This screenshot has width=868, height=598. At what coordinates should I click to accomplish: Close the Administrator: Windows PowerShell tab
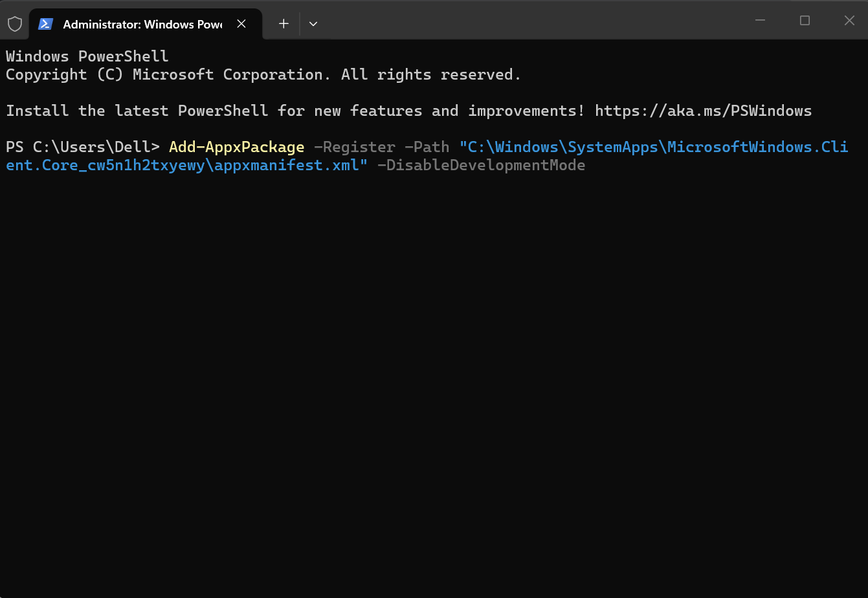(x=241, y=24)
